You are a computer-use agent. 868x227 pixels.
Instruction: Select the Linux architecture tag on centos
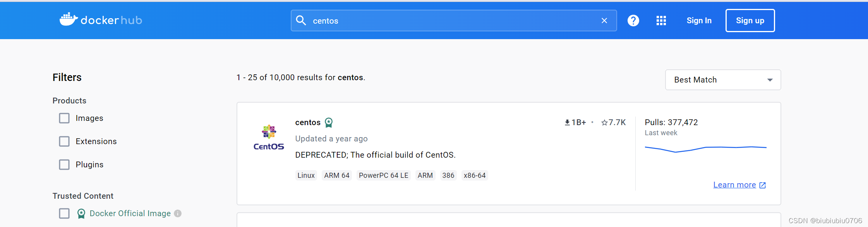(306, 175)
